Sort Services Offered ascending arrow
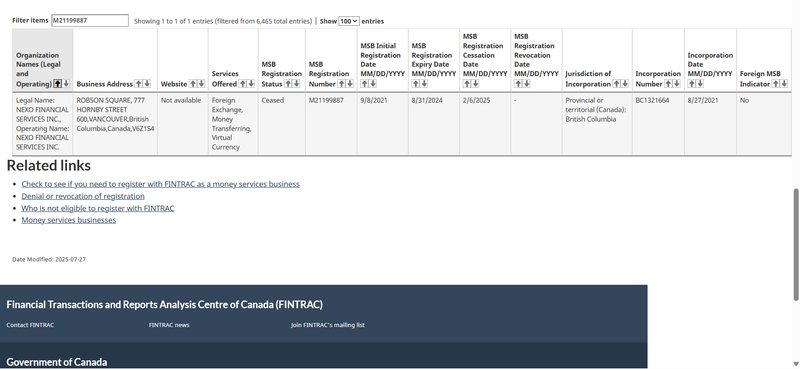The width and height of the screenshot is (800, 369). 242,84
